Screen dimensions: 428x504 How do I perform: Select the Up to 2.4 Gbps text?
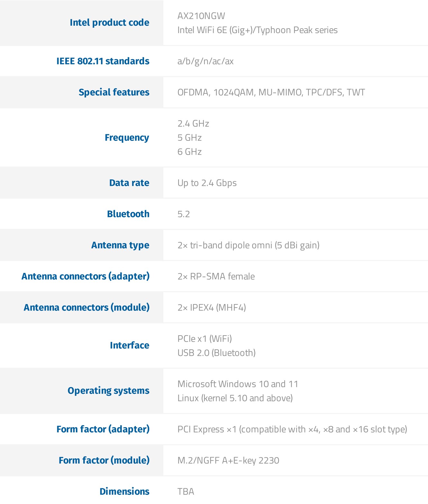pyautogui.click(x=207, y=183)
